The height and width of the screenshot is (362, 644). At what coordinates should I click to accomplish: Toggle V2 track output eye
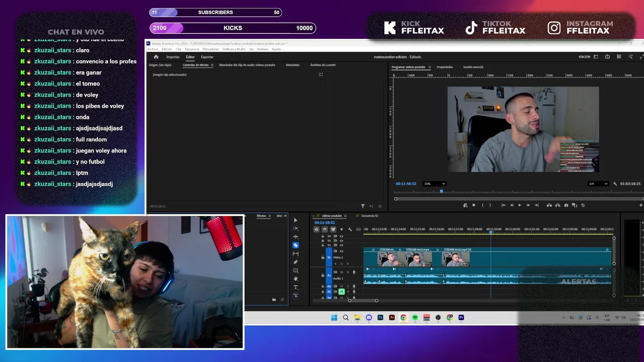342,245
